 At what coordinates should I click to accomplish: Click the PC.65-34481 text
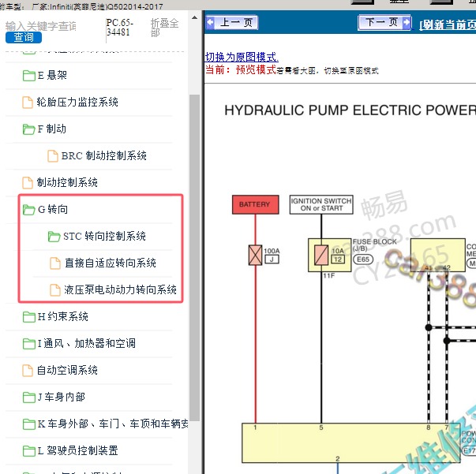click(120, 28)
